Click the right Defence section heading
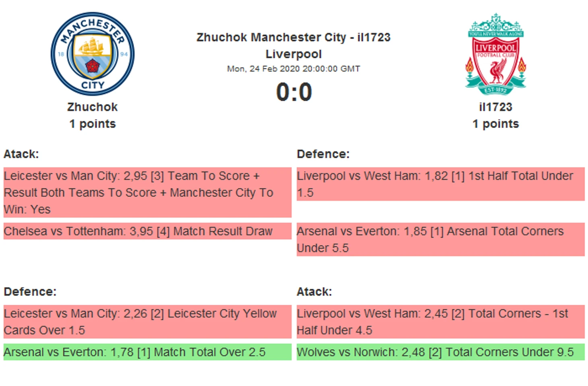This screenshot has width=588, height=386. click(x=323, y=154)
